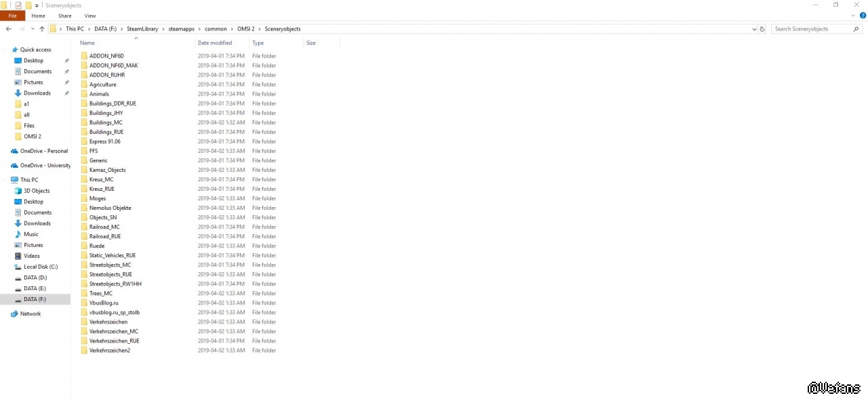Viewport: 868px width, 402px height.
Task: Switch to the Home ribbon tab
Action: pos(38,16)
